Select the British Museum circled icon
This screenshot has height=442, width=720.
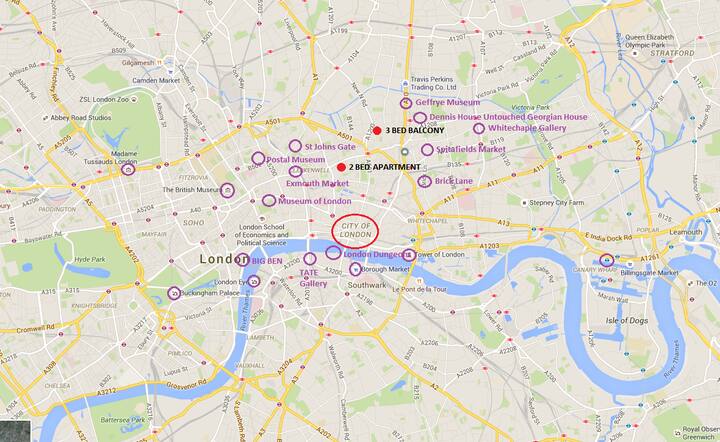tap(227, 190)
